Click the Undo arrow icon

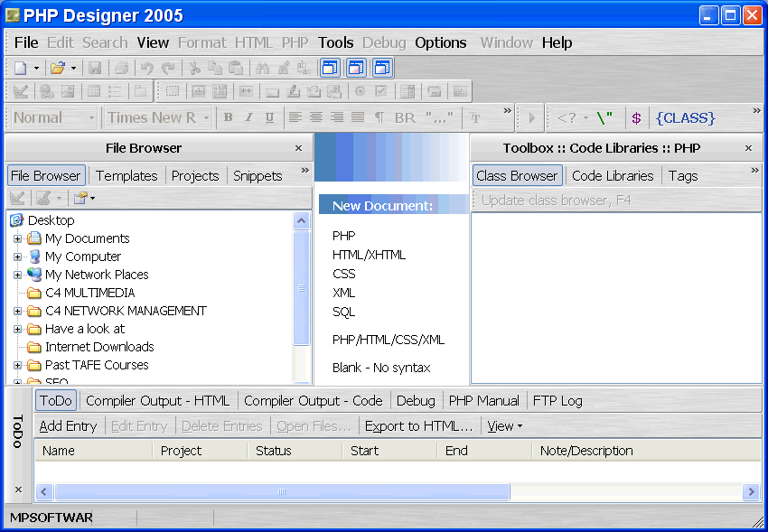[x=147, y=68]
